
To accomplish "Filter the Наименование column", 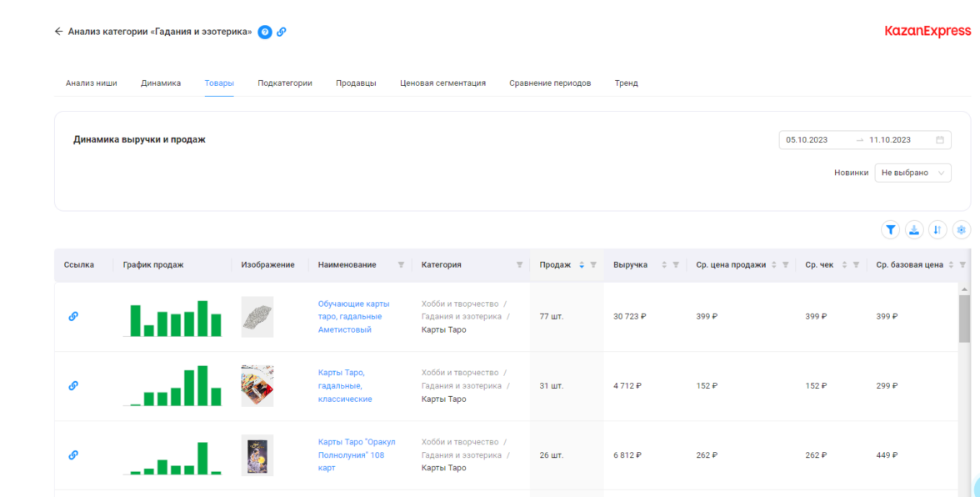I will tap(401, 265).
